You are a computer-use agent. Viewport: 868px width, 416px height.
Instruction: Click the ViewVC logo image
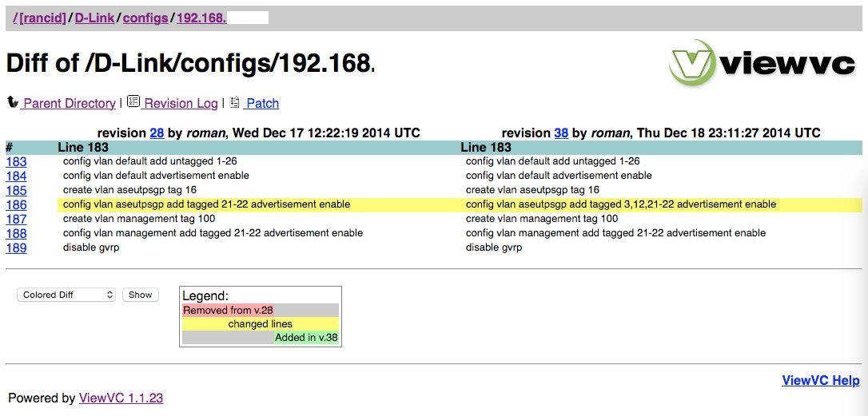[x=762, y=64]
